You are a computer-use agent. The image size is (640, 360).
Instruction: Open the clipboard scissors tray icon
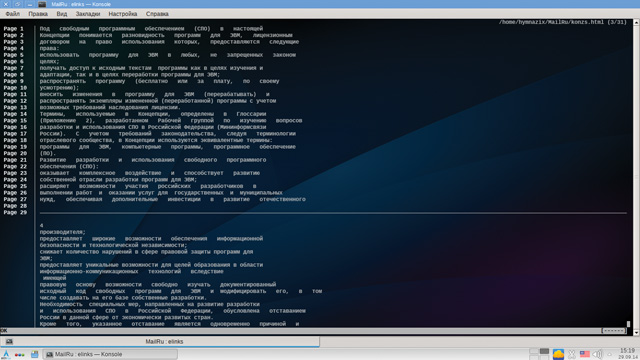point(572,354)
